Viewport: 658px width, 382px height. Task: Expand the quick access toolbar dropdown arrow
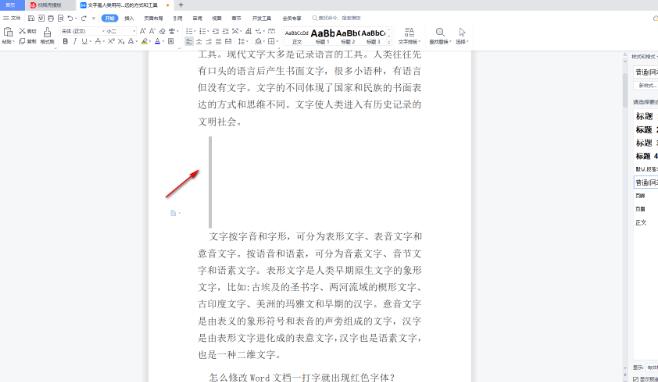[93, 18]
